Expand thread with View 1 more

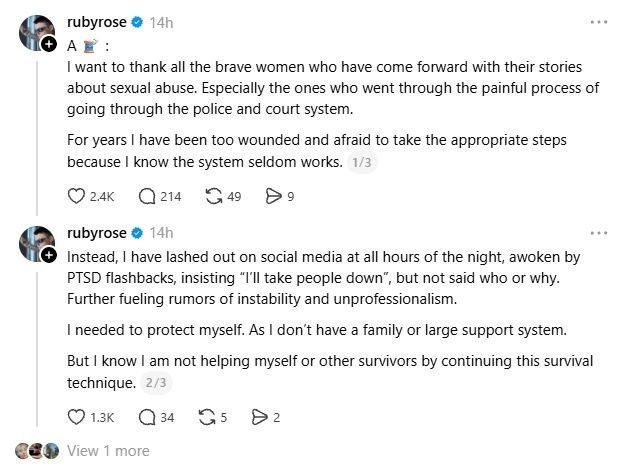(108, 451)
